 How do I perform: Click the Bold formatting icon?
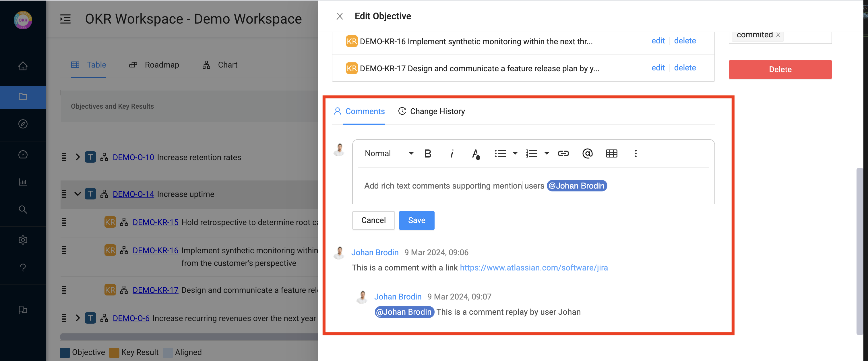[x=428, y=153]
